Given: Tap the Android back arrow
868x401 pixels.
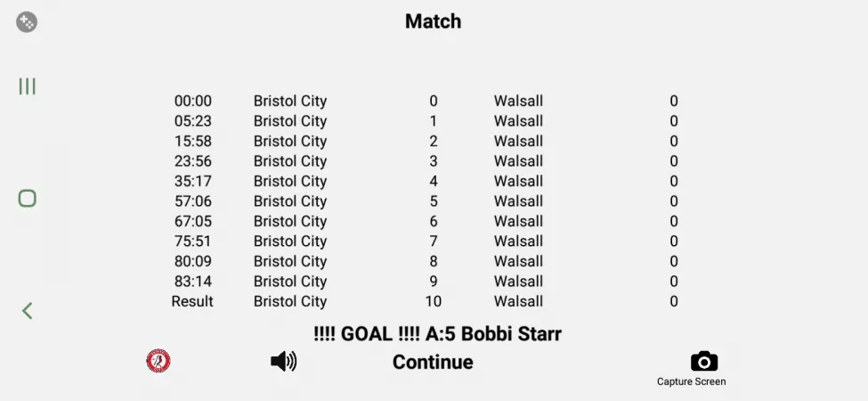Looking at the screenshot, I should [28, 310].
